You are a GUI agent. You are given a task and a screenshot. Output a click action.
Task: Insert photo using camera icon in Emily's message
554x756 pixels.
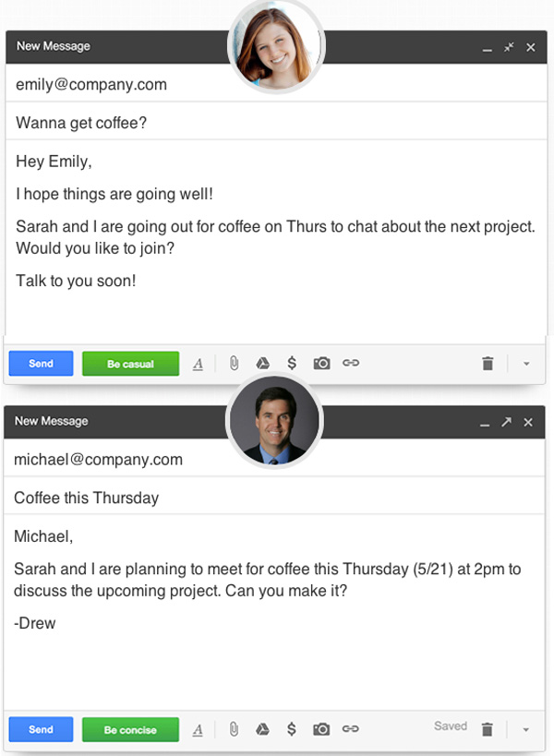[321, 363]
